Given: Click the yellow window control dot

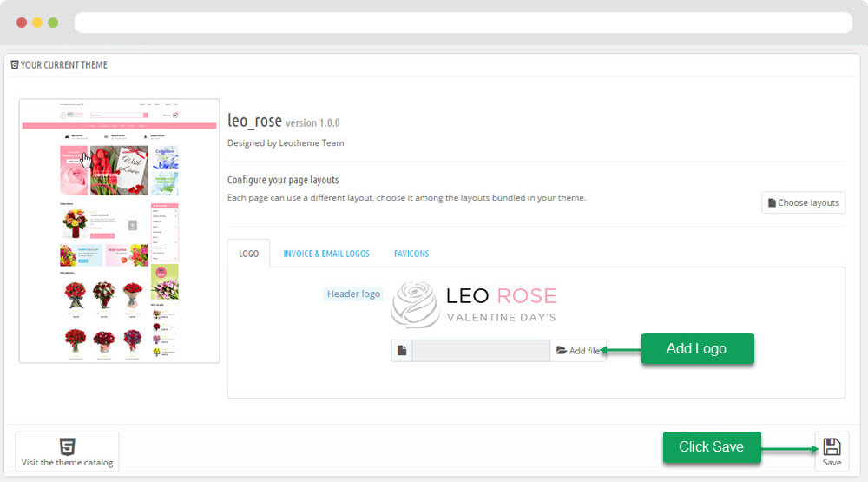Looking at the screenshot, I should pyautogui.click(x=37, y=23).
